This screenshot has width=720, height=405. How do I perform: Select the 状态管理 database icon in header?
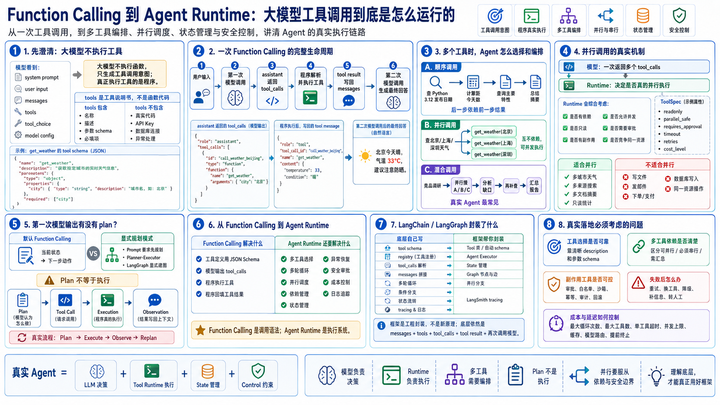click(643, 16)
